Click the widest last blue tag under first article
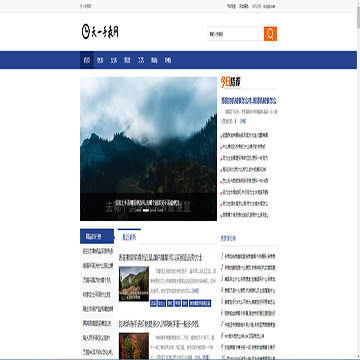Image resolution: width=360 pixels, height=360 pixels. tap(200, 303)
